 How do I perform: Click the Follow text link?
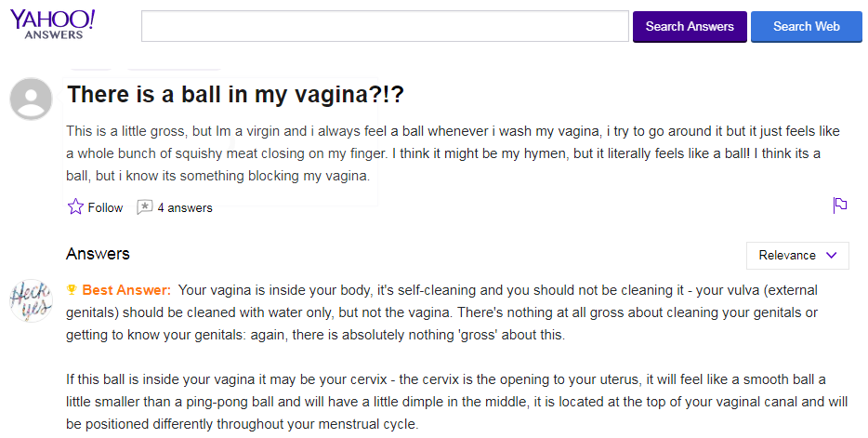click(105, 207)
